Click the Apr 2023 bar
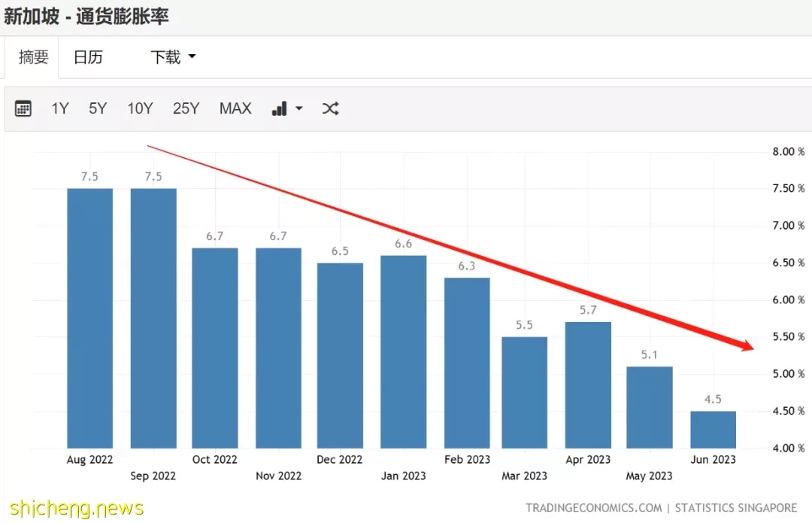The width and height of the screenshot is (812, 523). click(x=588, y=385)
